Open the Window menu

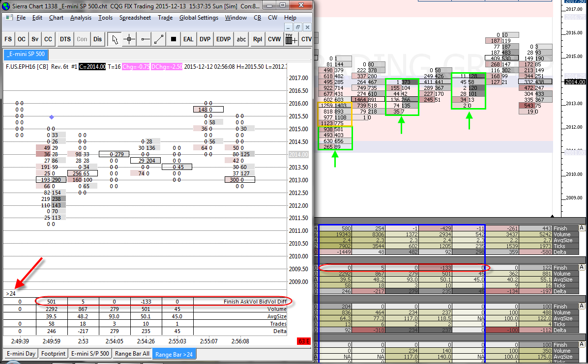pos(236,18)
